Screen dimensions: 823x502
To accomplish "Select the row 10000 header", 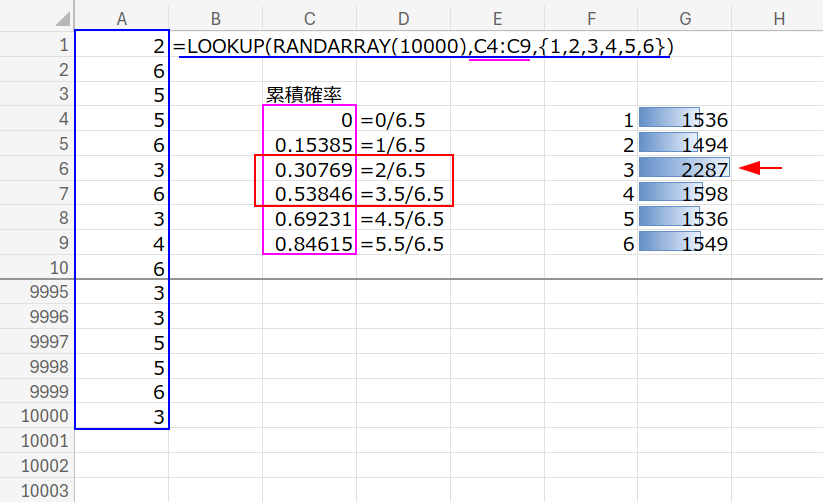I will tap(36, 417).
